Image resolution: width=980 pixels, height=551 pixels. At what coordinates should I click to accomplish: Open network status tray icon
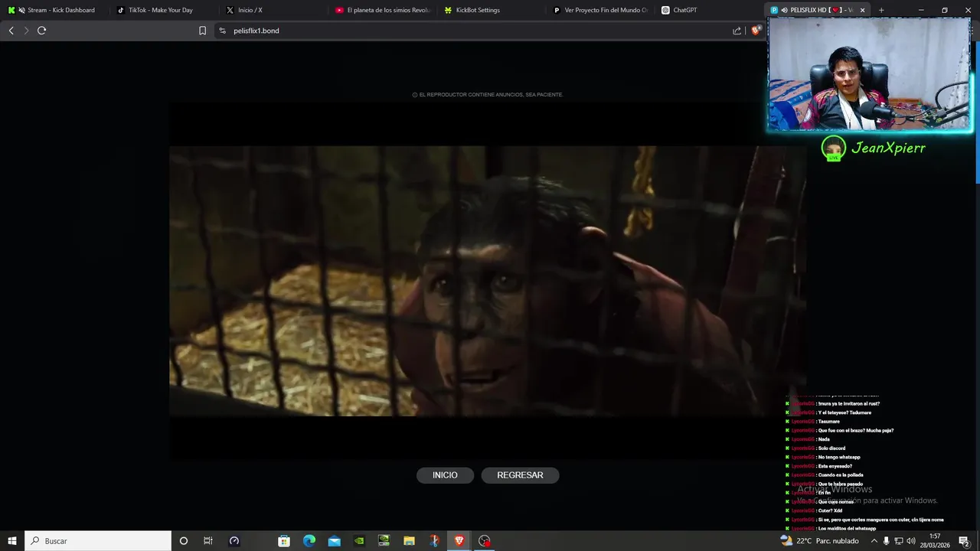(x=900, y=541)
